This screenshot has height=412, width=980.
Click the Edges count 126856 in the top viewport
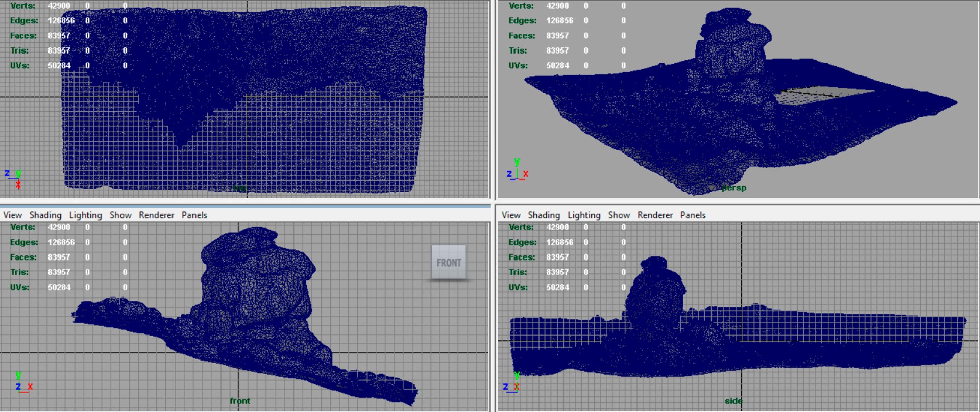[x=61, y=21]
